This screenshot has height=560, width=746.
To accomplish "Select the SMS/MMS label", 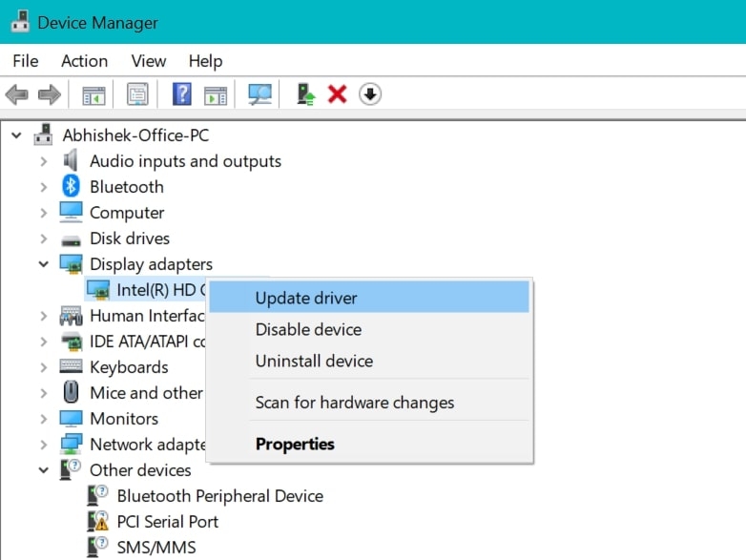I will click(156, 548).
